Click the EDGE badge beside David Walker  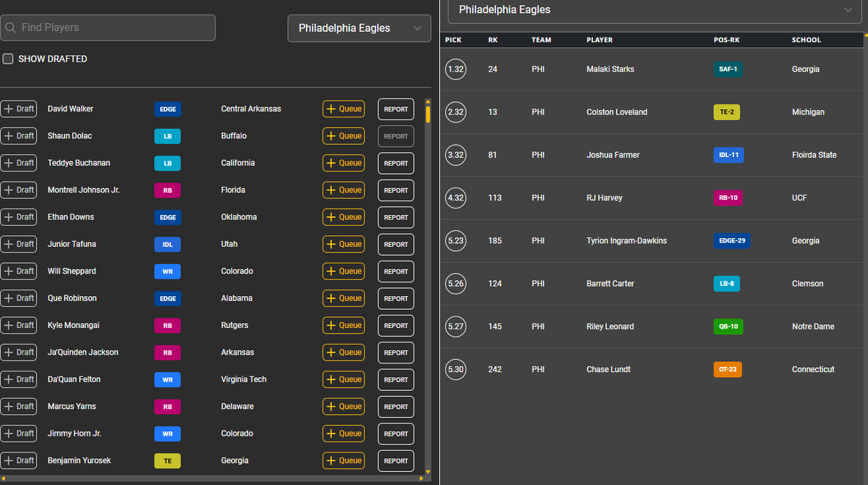point(168,109)
